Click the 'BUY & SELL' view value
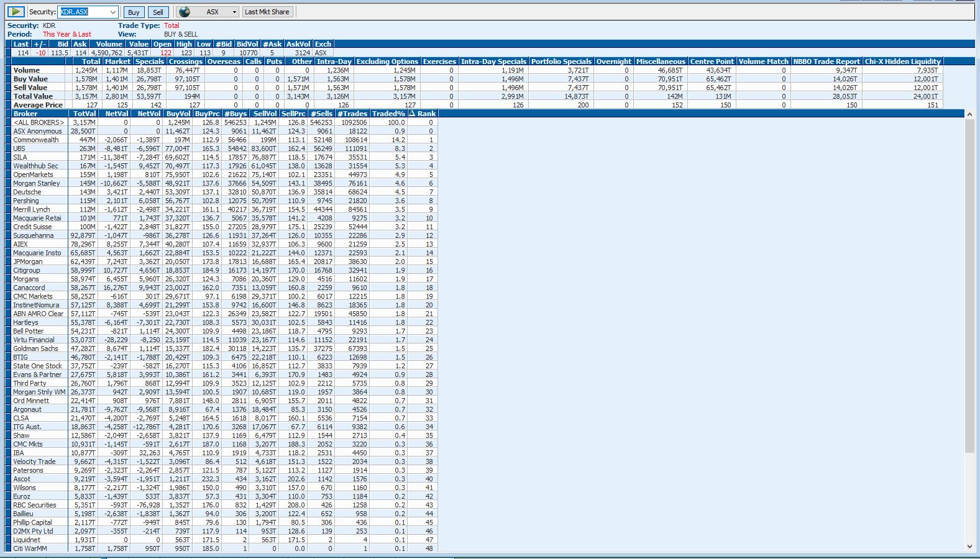The image size is (980, 559). pos(180,34)
